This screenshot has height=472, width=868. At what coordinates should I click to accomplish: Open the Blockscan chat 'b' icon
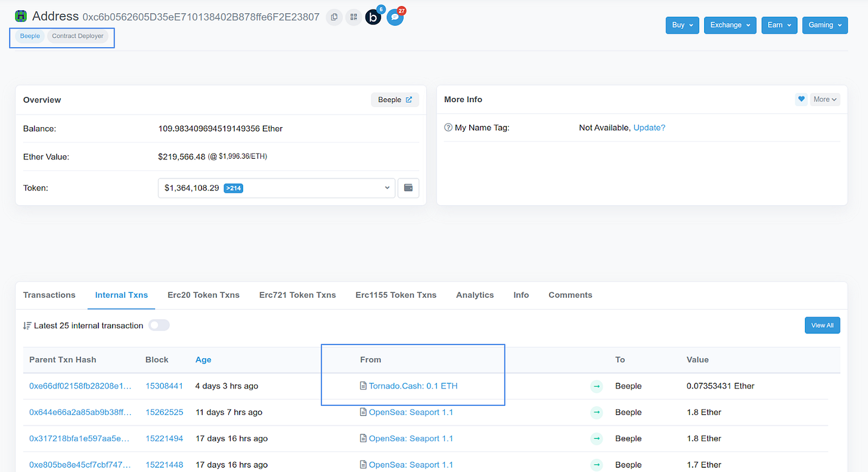pos(373,17)
